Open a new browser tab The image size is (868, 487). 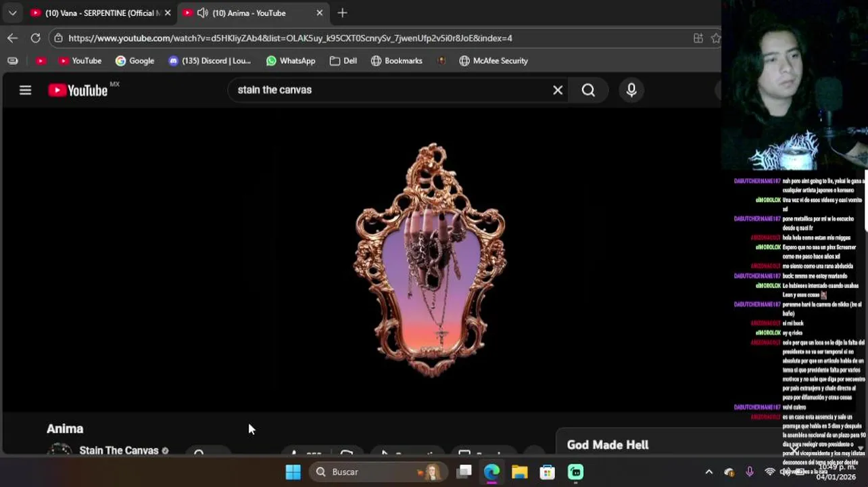coord(342,13)
